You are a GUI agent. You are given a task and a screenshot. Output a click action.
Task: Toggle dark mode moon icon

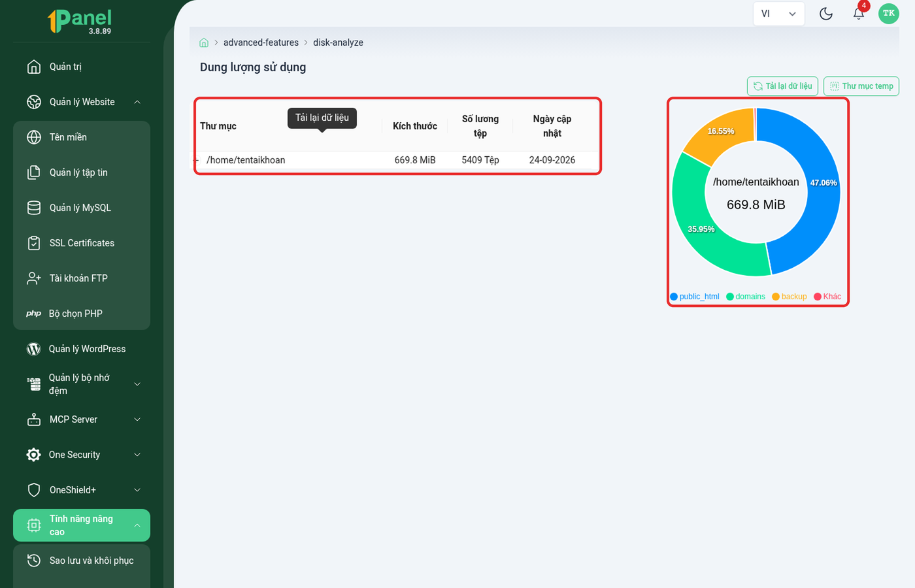click(x=826, y=14)
